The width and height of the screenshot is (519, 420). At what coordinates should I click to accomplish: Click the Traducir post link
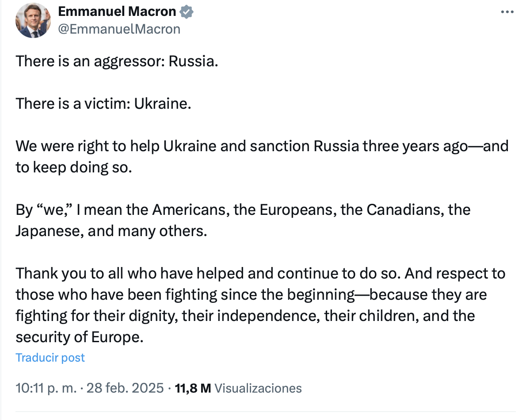pyautogui.click(x=50, y=358)
